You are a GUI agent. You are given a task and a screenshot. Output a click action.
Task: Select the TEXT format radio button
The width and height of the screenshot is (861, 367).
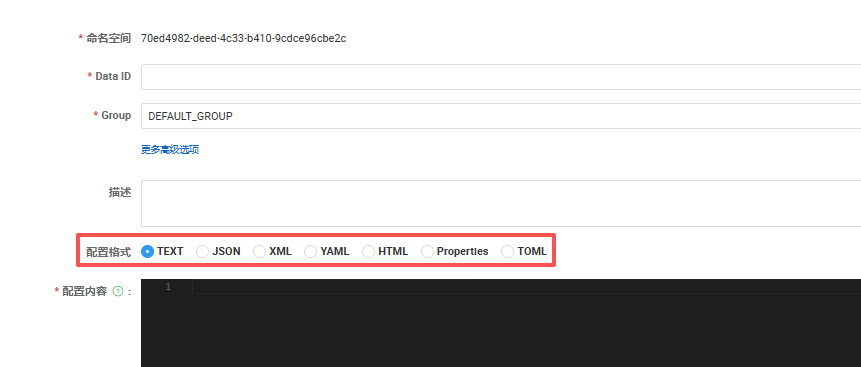coord(147,252)
